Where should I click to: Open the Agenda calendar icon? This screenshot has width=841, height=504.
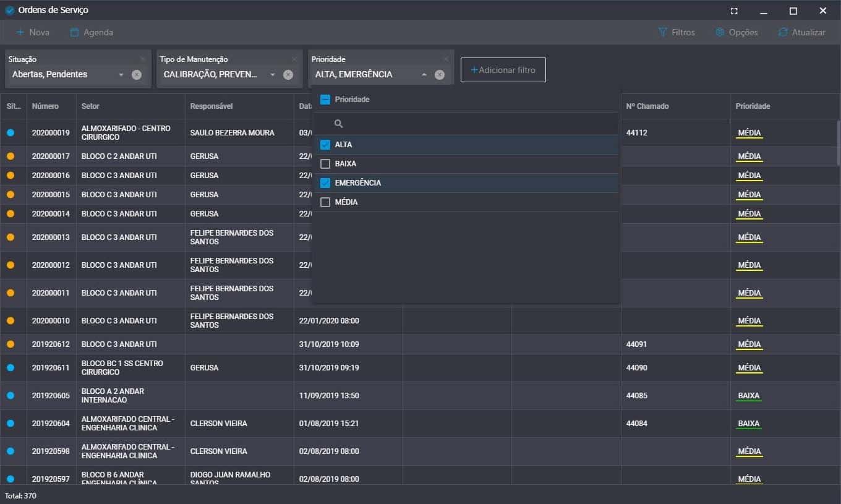pyautogui.click(x=74, y=32)
